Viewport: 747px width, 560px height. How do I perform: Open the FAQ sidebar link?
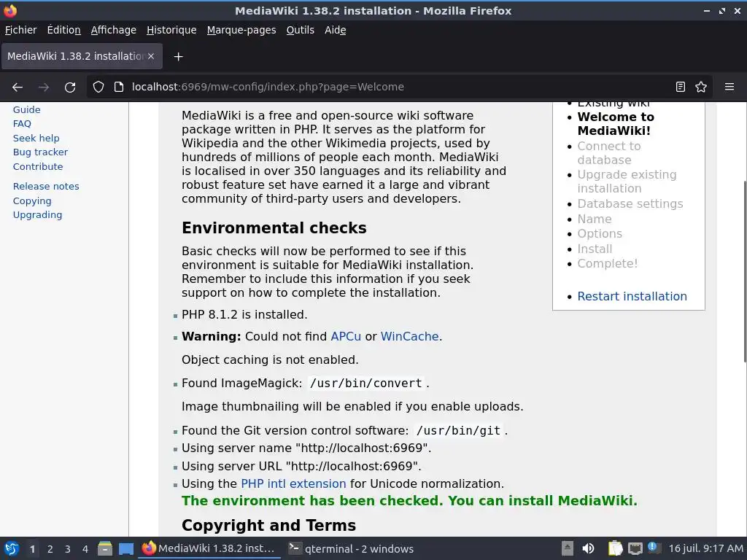(22, 124)
